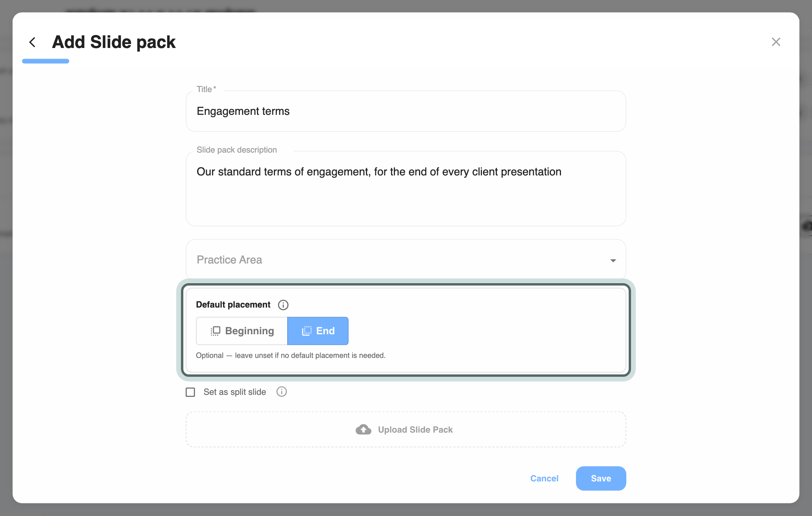The height and width of the screenshot is (516, 812).
Task: Click the Set as split slide label
Action: click(235, 392)
